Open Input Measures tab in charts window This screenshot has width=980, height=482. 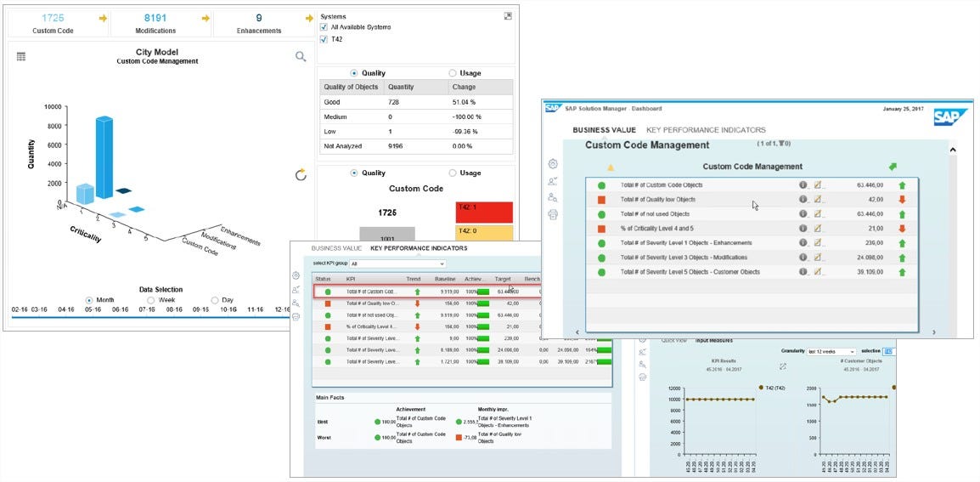714,341
